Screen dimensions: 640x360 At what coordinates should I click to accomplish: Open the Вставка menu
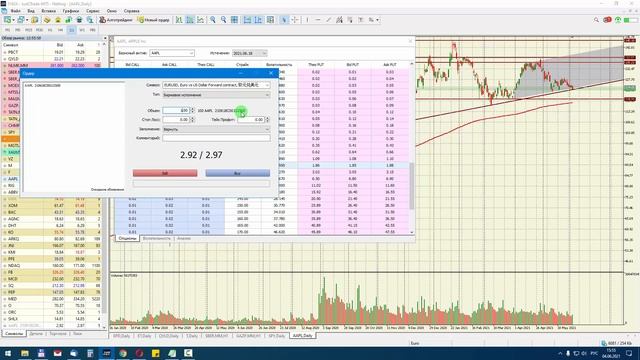pos(49,11)
